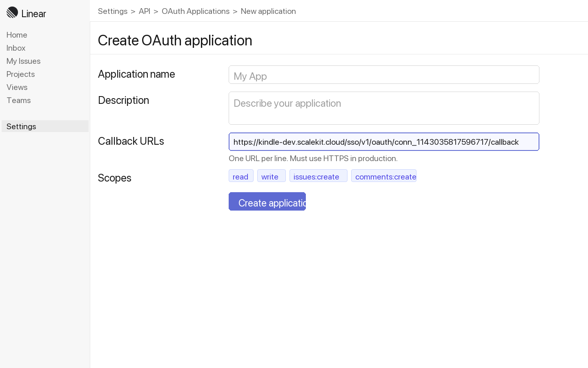Open OAuth Applications breadcrumb link
This screenshot has width=588, height=368.
[x=196, y=11]
